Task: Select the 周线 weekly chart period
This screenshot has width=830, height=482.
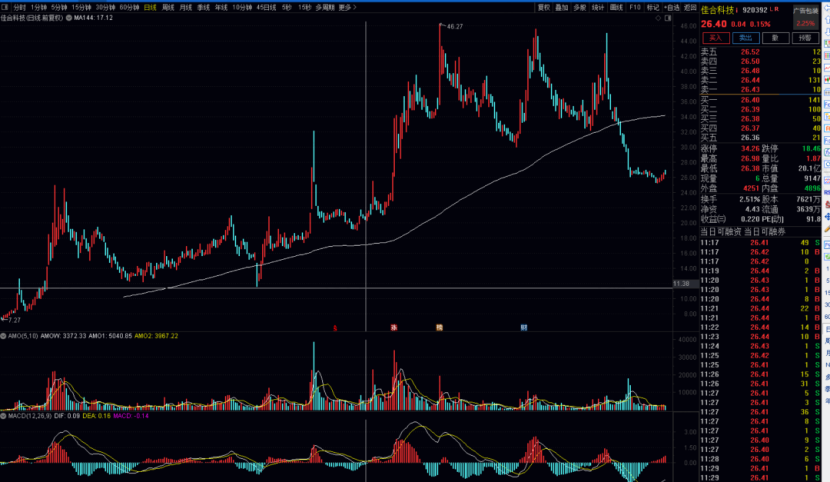Action: coord(168,6)
